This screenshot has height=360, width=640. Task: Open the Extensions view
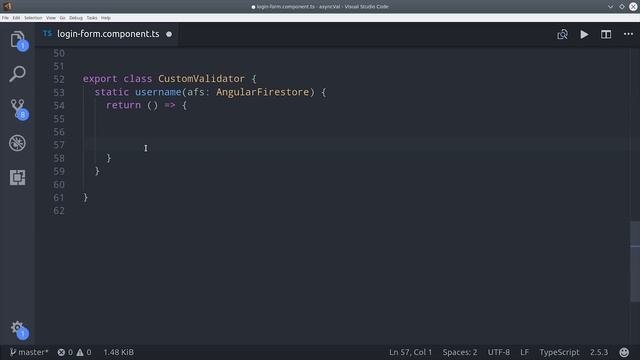[x=18, y=178]
